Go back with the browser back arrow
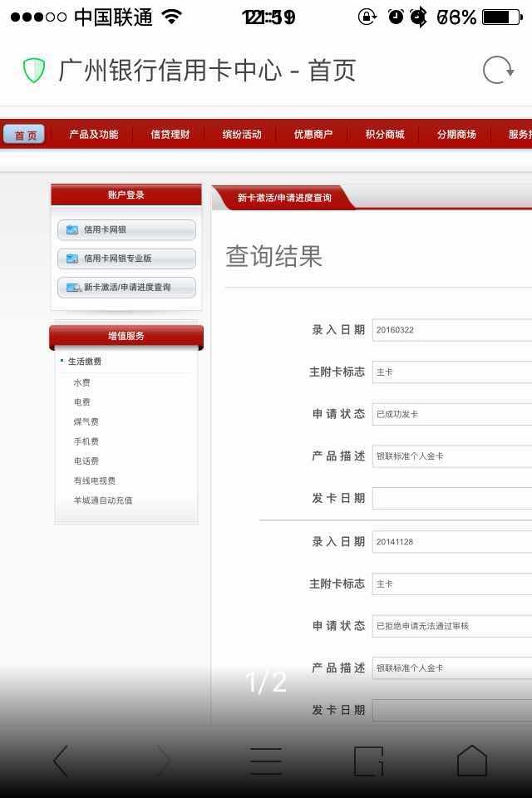 pyautogui.click(x=61, y=761)
